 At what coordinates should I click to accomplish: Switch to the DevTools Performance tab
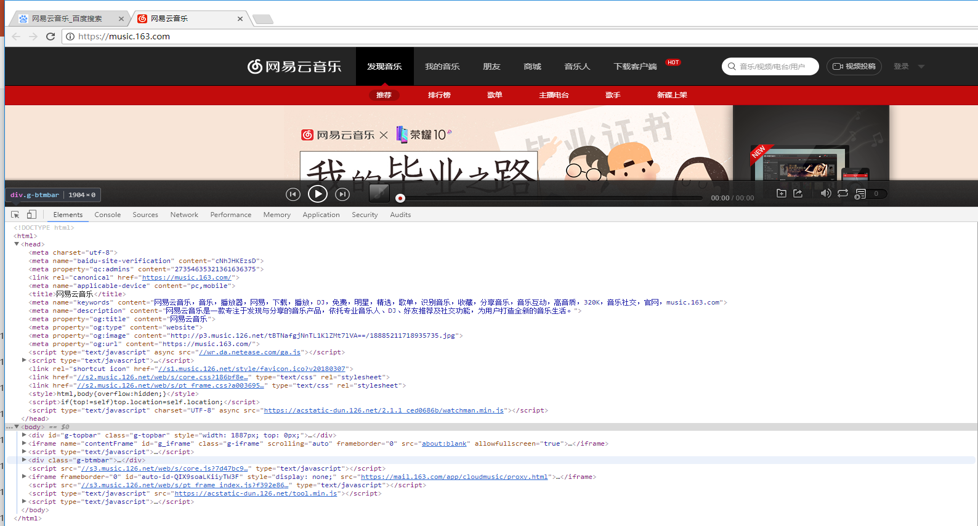(231, 215)
